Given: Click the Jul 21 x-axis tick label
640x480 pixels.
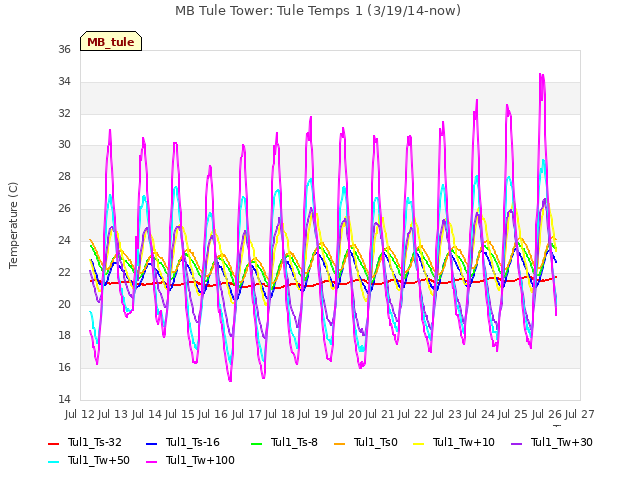Looking at the screenshot, I should click(381, 414).
